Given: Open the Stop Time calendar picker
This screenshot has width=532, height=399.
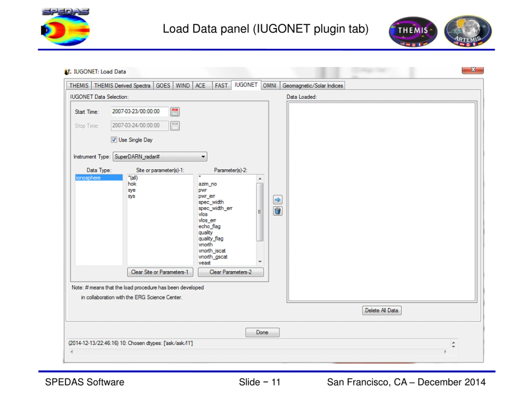Looking at the screenshot, I should click(175, 126).
